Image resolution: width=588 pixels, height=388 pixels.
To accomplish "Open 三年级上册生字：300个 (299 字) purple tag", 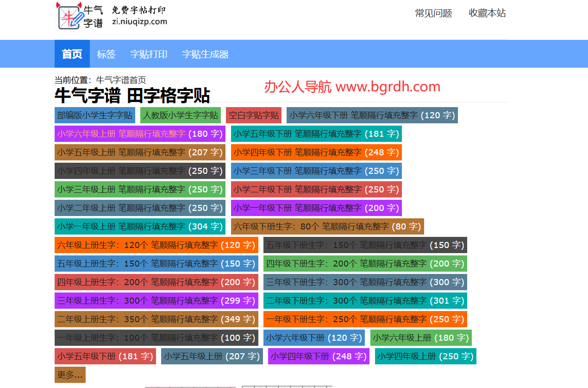I will pos(156,301).
